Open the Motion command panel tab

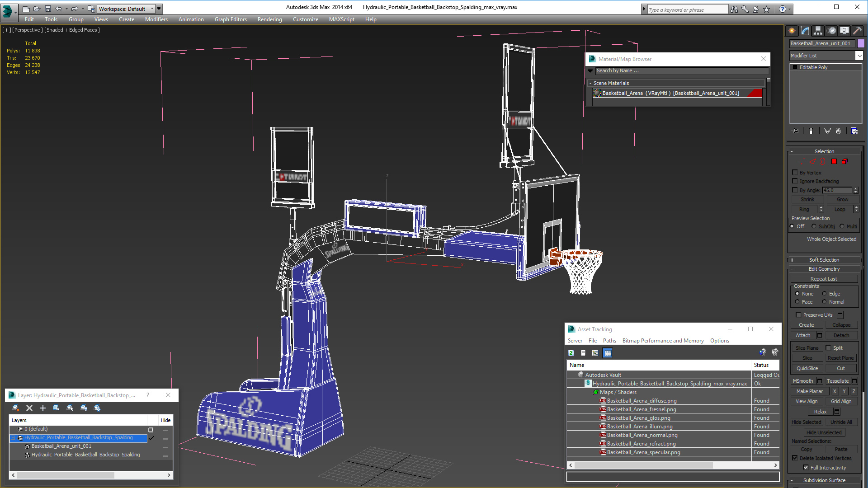point(831,31)
